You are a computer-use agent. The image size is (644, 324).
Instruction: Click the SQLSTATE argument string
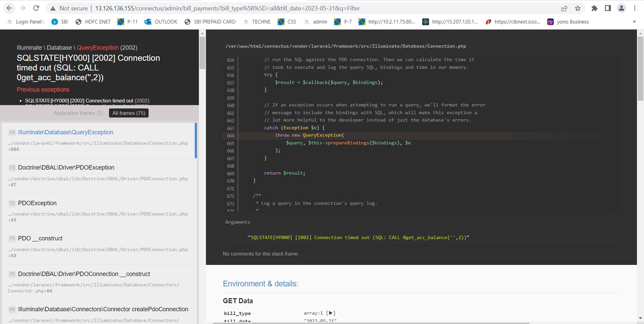[359, 237]
